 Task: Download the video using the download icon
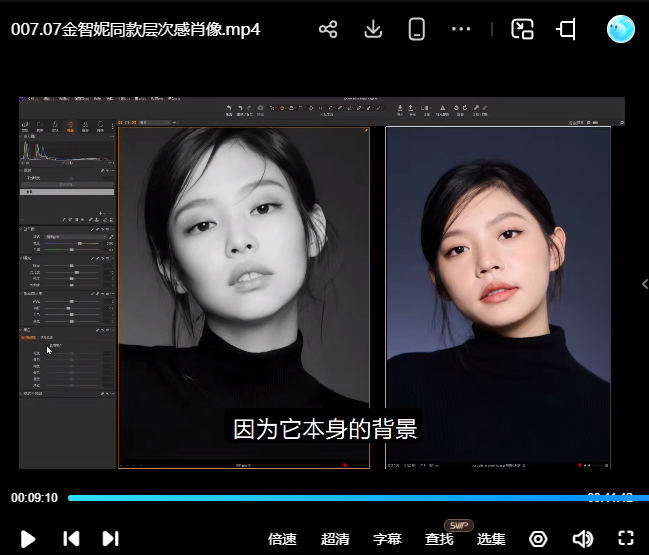click(373, 29)
